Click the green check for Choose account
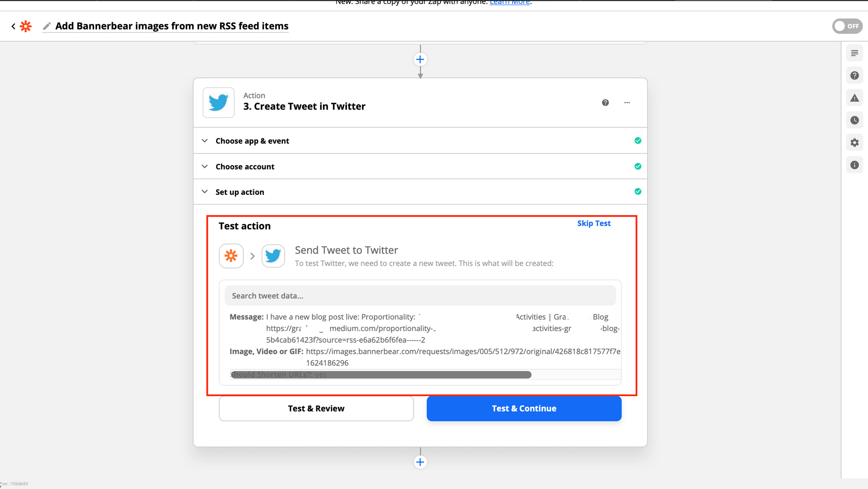This screenshot has width=868, height=489. tap(638, 166)
